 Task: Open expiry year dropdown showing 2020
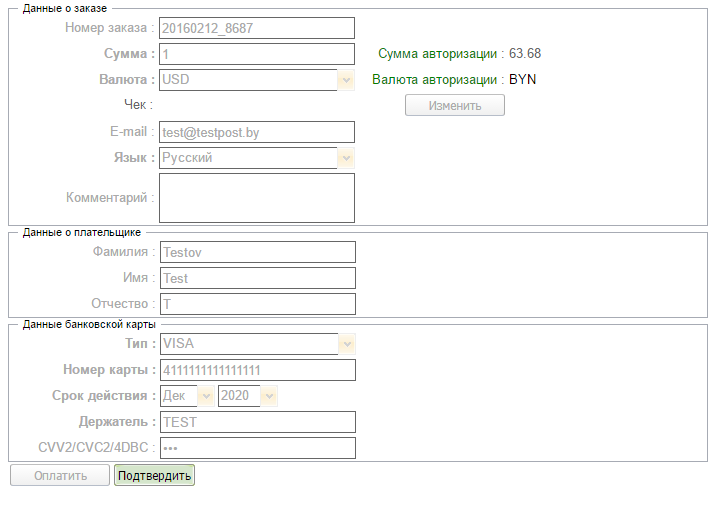click(247, 396)
